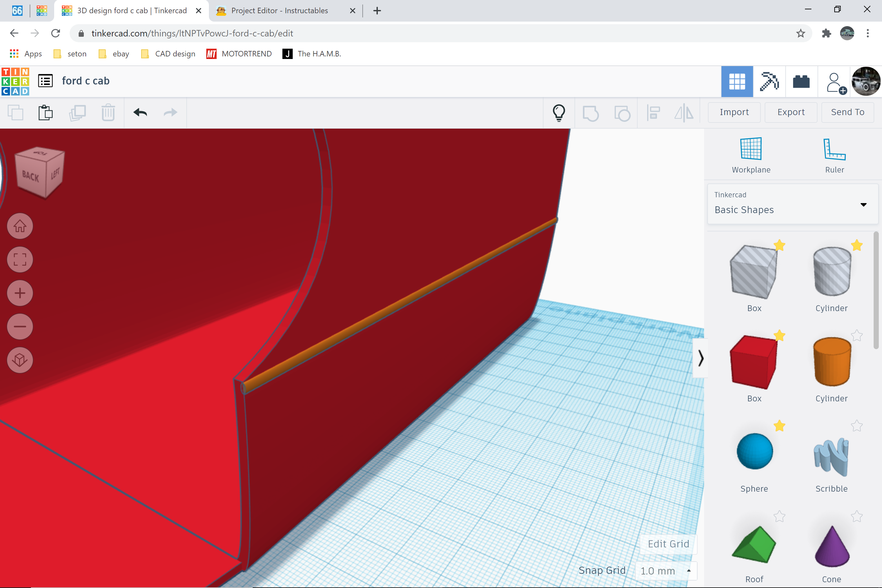
Task: Unfavorite the hole Cylinder star
Action: click(x=857, y=245)
